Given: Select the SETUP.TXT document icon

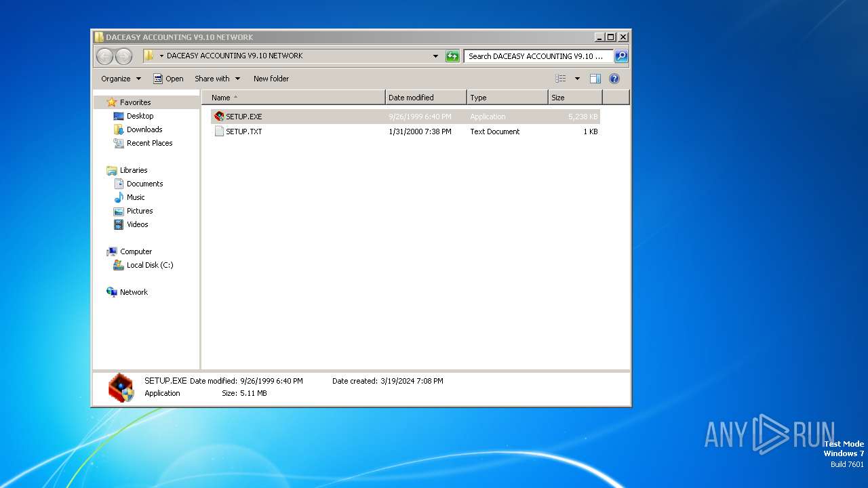Looking at the screenshot, I should point(219,131).
